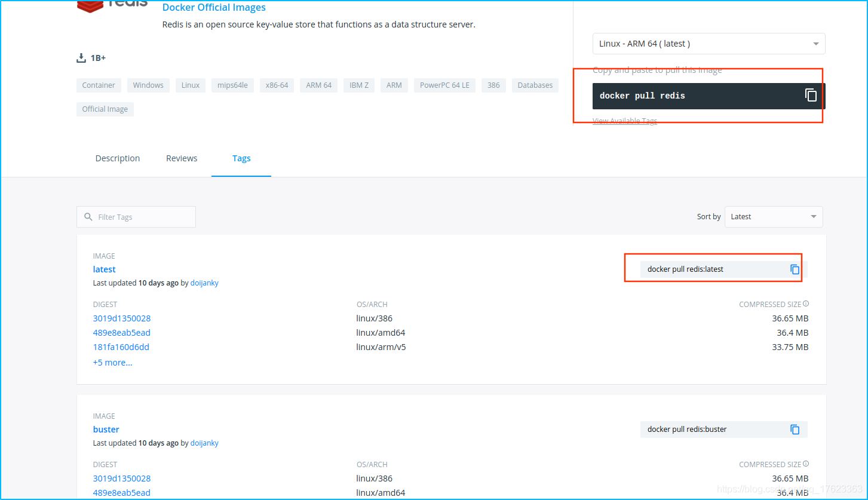
Task: Open digest 3019d1350028 under the latest tag
Action: (x=122, y=318)
